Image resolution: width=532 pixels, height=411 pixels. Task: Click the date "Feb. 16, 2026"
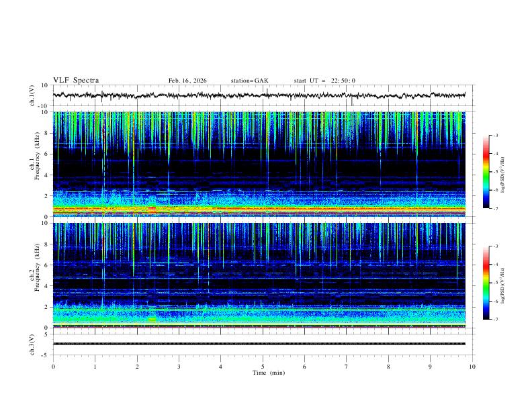pyautogui.click(x=187, y=81)
